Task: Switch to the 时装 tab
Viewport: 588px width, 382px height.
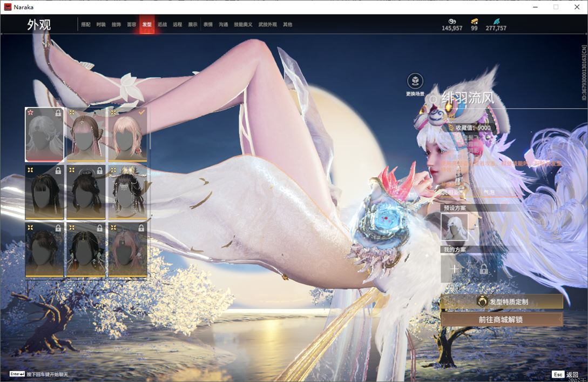Action: click(x=101, y=24)
